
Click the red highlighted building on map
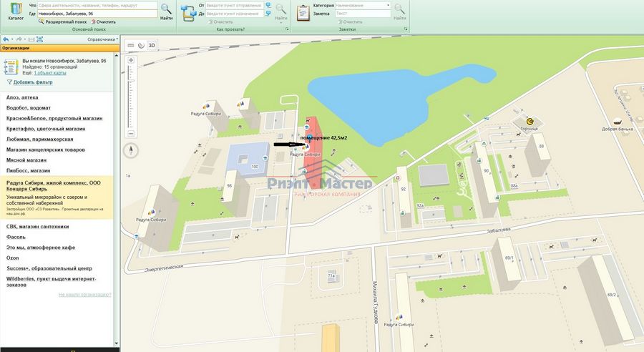point(314,152)
